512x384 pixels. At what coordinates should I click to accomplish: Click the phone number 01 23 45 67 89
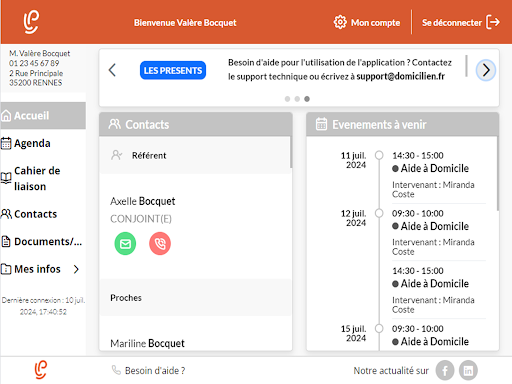(34, 63)
